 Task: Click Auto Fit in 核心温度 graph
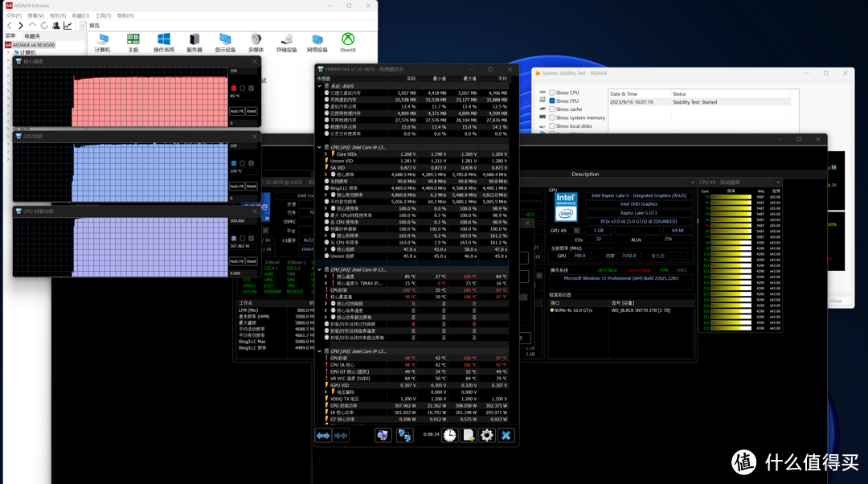pos(237,111)
